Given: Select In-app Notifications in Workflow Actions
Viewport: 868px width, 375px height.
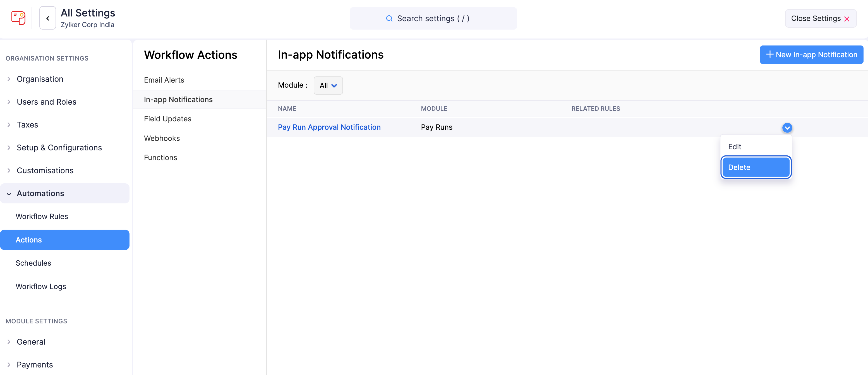Looking at the screenshot, I should pos(200,100).
